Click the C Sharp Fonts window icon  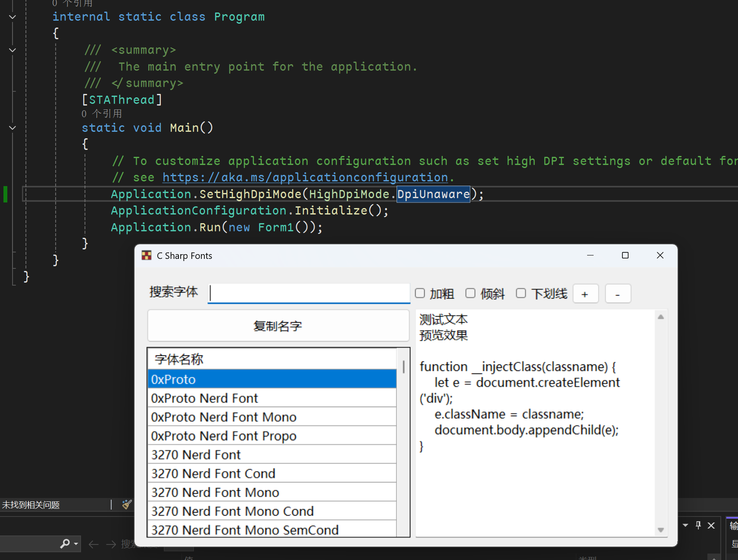147,255
